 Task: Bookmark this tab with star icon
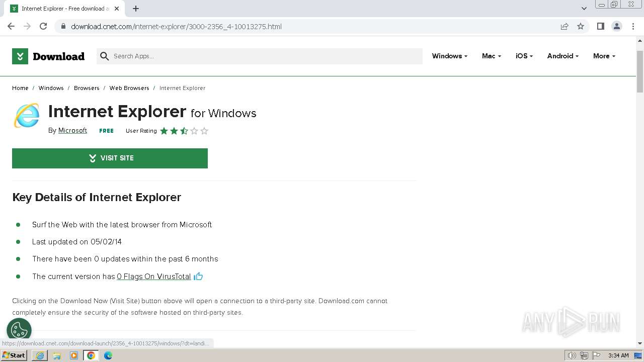(581, 26)
